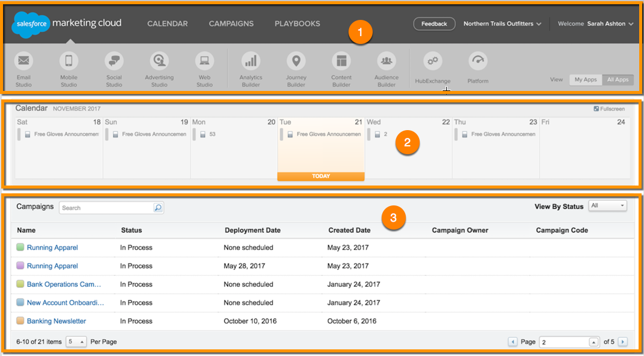Click the campaign search magnifier icon

[158, 208]
